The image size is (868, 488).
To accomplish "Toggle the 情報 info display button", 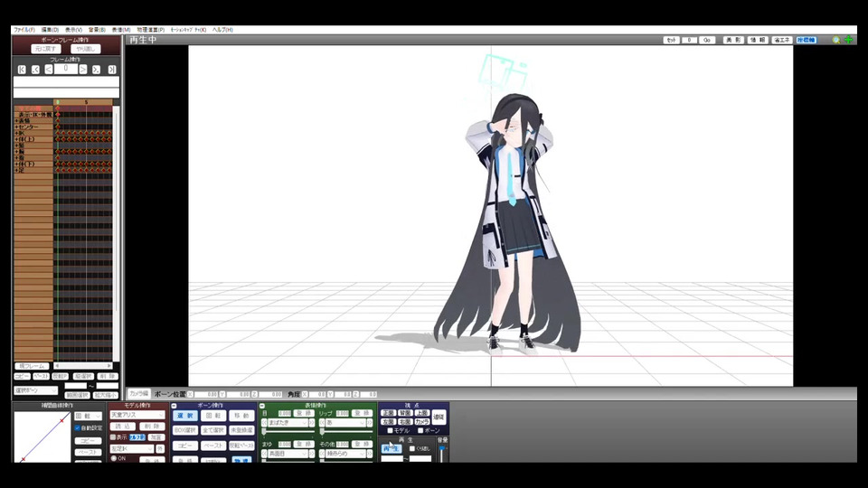I will coord(758,40).
